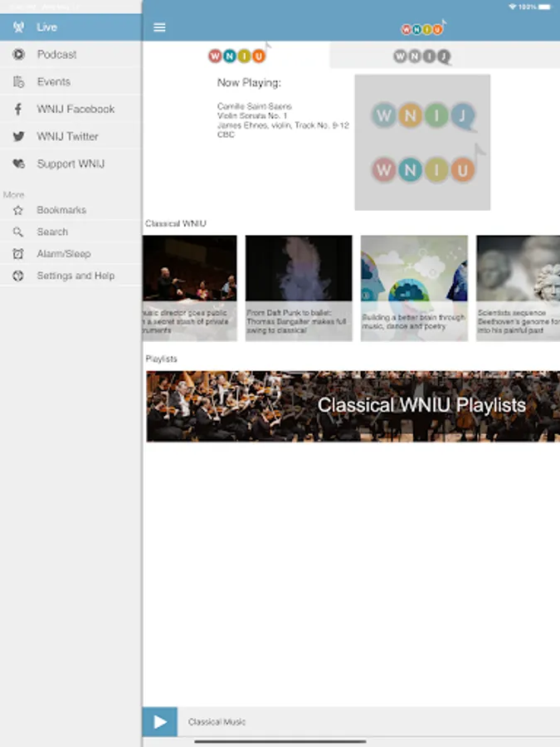This screenshot has height=747, width=560.
Task: Click Classical Music label in player bar
Action: (x=217, y=722)
